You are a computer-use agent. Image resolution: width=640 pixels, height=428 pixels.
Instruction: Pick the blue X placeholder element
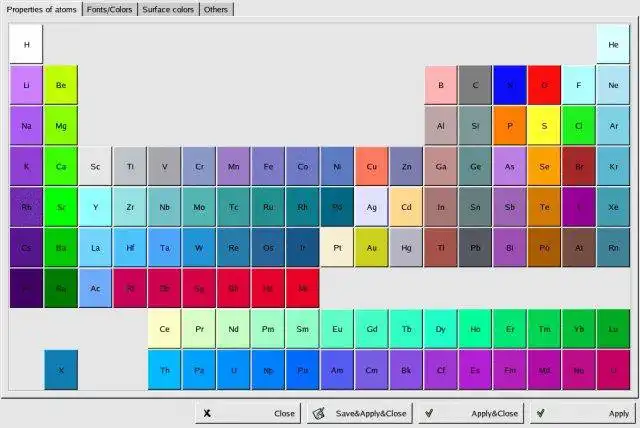61,370
